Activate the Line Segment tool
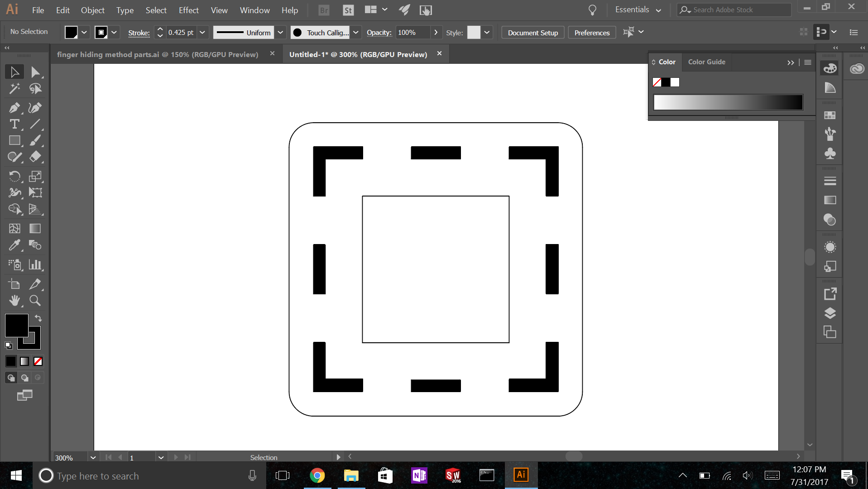The height and width of the screenshot is (489, 868). coord(35,124)
